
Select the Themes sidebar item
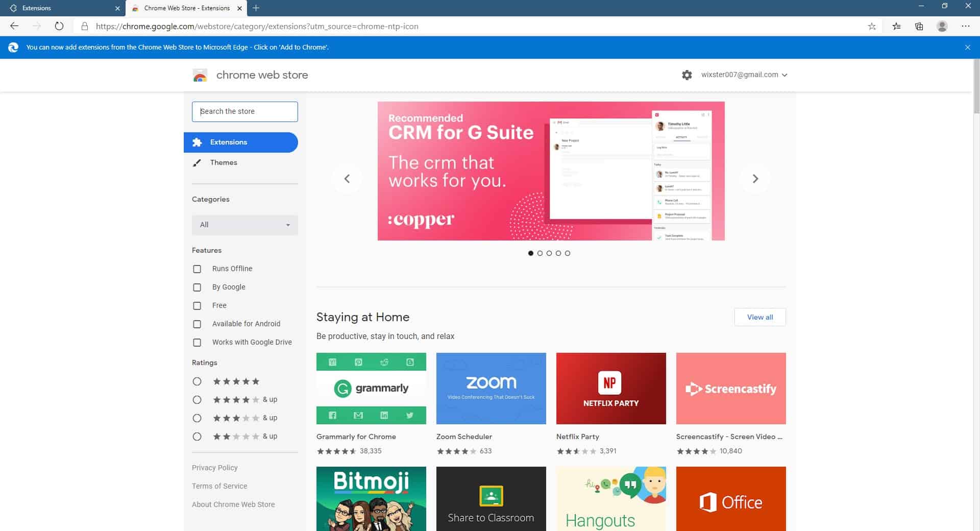pyautogui.click(x=241, y=162)
